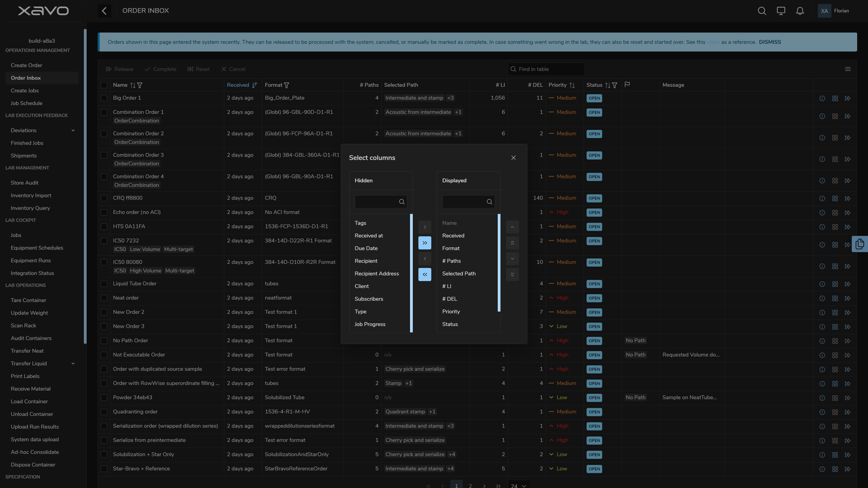Tick the Quadranting order checkbox
The image size is (868, 488).
pos(104,412)
